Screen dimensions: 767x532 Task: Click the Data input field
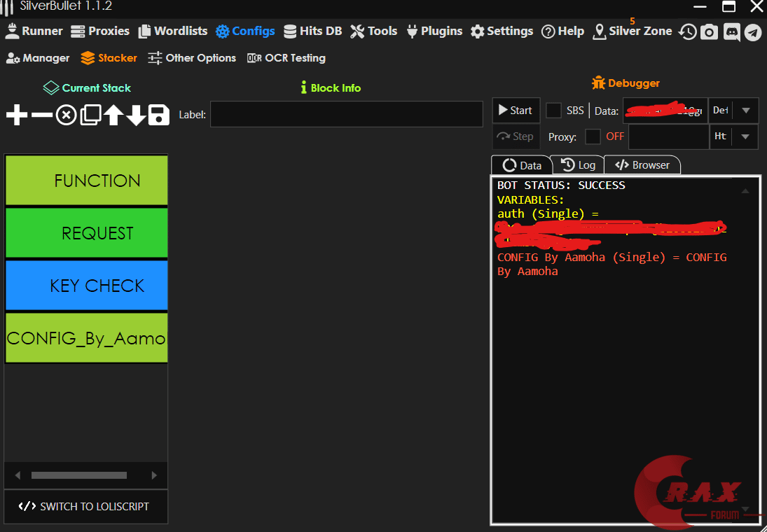665,111
